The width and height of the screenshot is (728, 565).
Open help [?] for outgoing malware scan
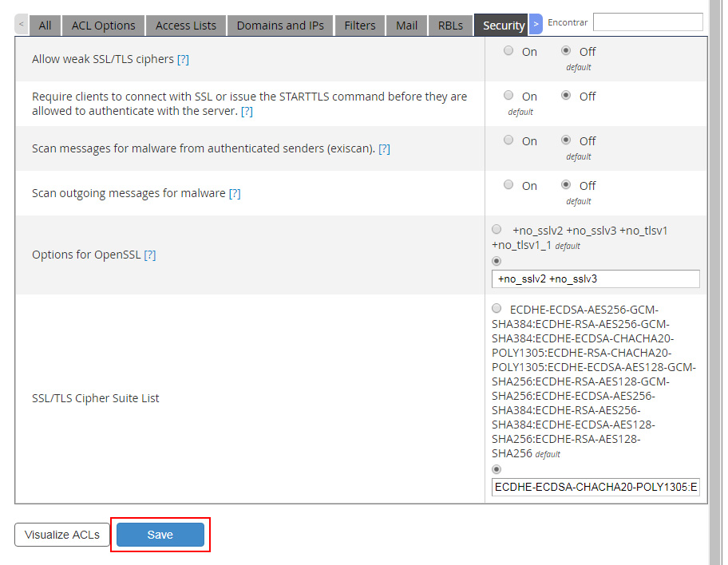(235, 193)
